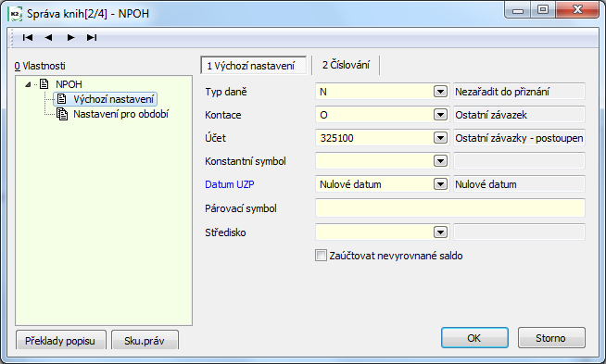
Task: Open Datum UZP dropdown arrow
Action: point(440,184)
